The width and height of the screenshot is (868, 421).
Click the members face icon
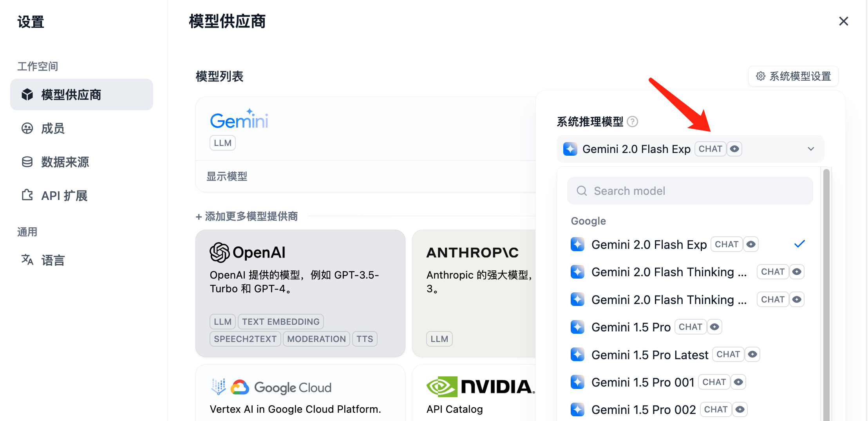click(x=27, y=128)
